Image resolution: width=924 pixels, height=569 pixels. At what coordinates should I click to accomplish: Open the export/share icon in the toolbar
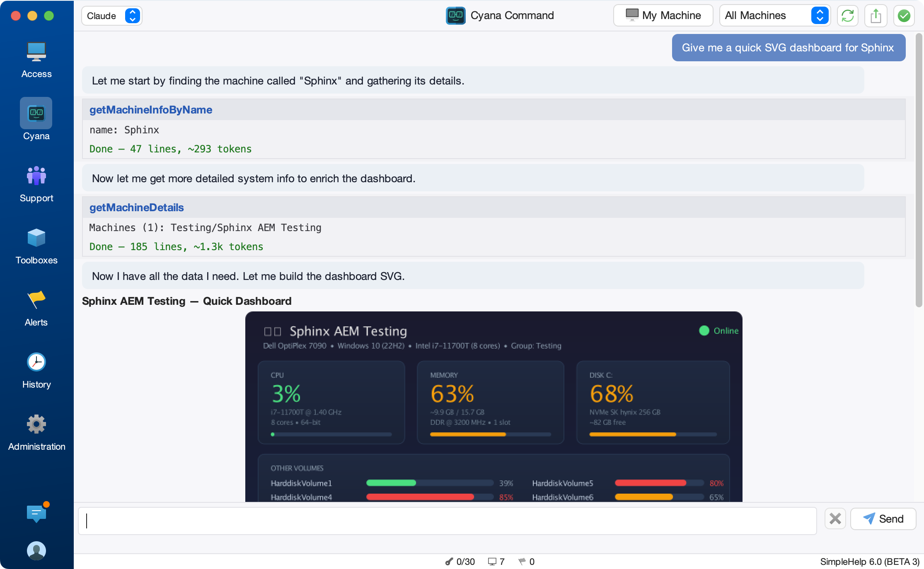click(876, 15)
